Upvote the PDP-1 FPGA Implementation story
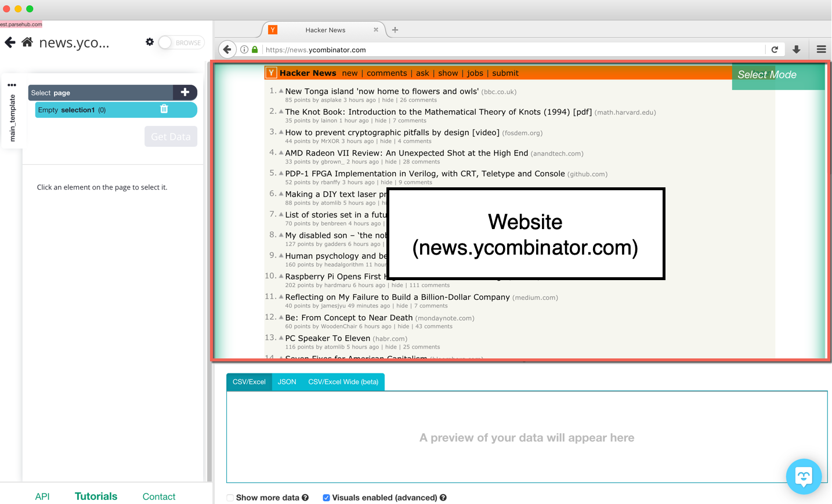 coord(281,173)
